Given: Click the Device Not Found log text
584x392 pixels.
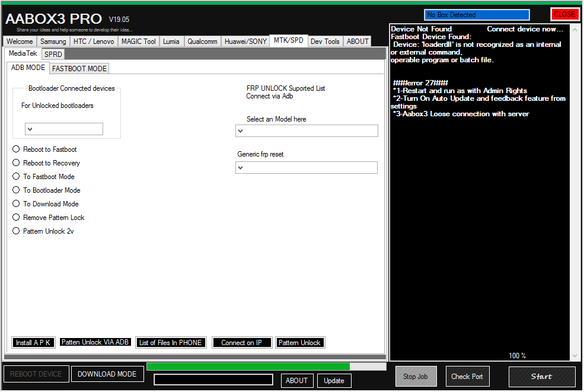Looking at the screenshot, I should 421,29.
